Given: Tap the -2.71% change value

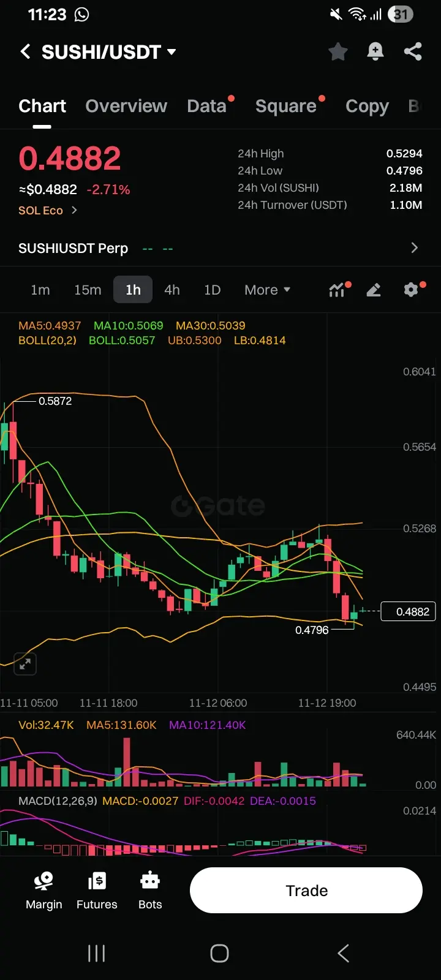Looking at the screenshot, I should (108, 190).
